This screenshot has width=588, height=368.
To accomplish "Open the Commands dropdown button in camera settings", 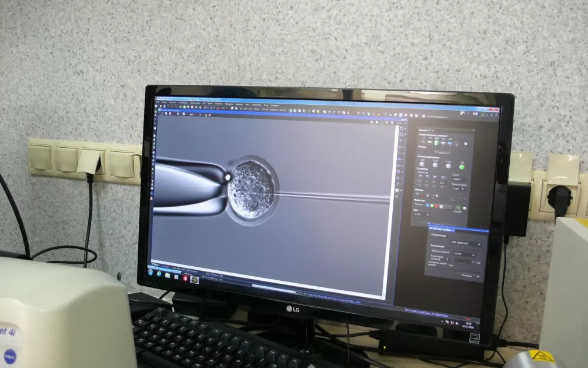I will pyautogui.click(x=469, y=276).
